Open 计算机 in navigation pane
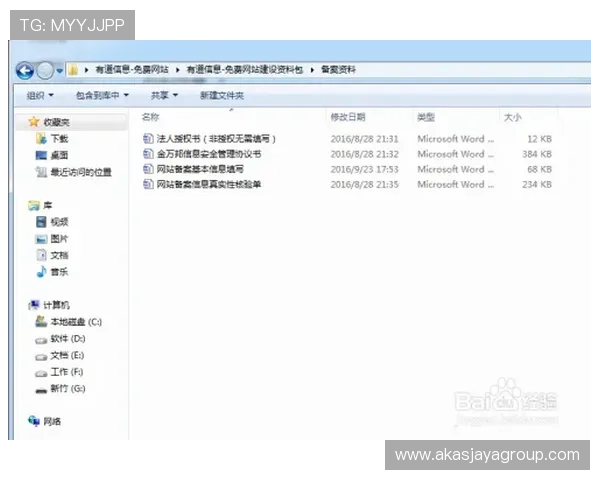 click(56, 305)
